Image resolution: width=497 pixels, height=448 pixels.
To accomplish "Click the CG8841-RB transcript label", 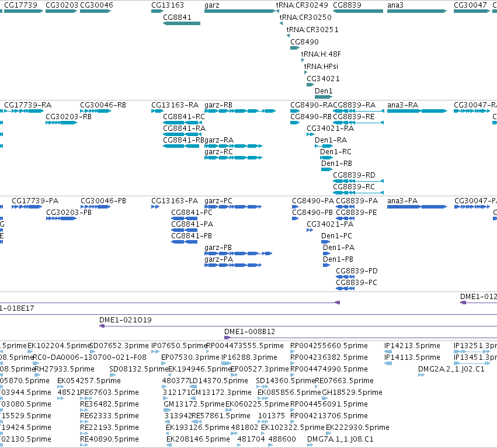I will (183, 140).
